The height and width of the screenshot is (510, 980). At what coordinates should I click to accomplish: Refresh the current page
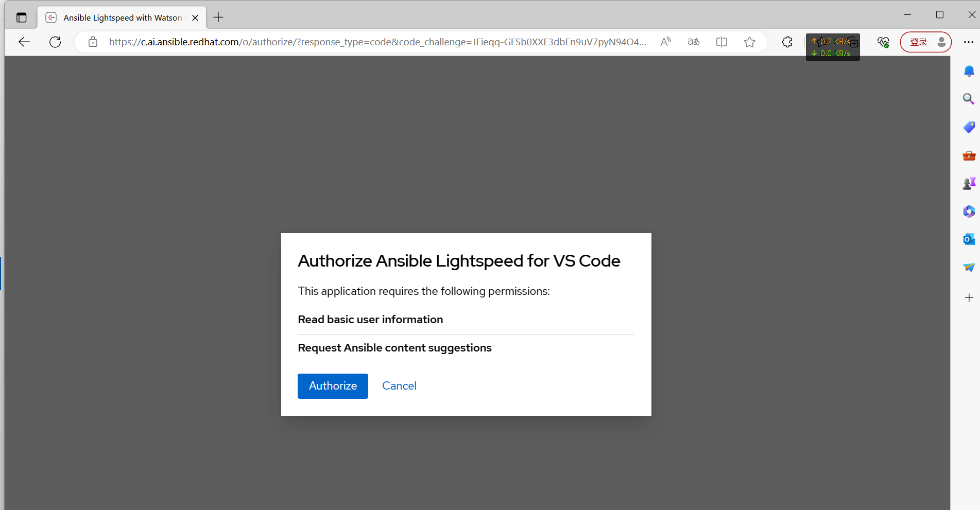[x=55, y=42]
